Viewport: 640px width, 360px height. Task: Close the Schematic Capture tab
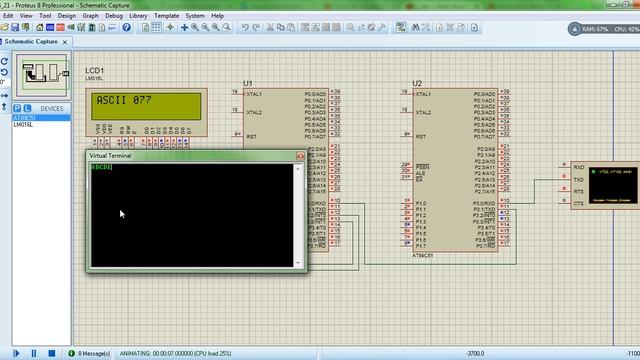coord(65,42)
